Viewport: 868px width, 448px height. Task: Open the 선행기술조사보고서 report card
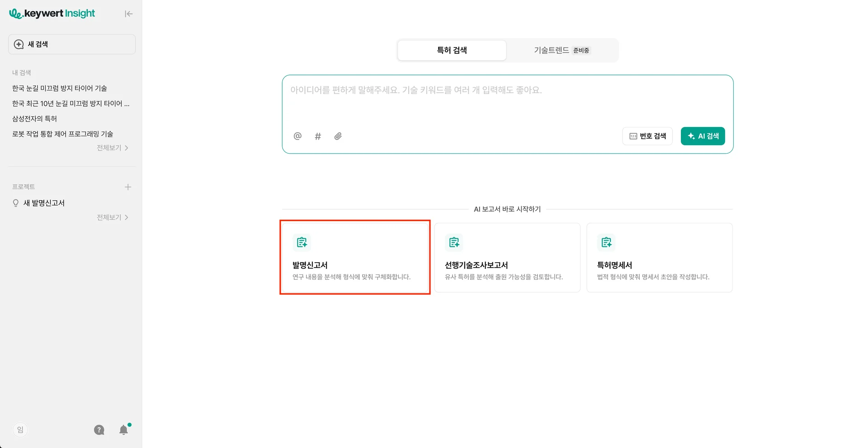tap(507, 258)
